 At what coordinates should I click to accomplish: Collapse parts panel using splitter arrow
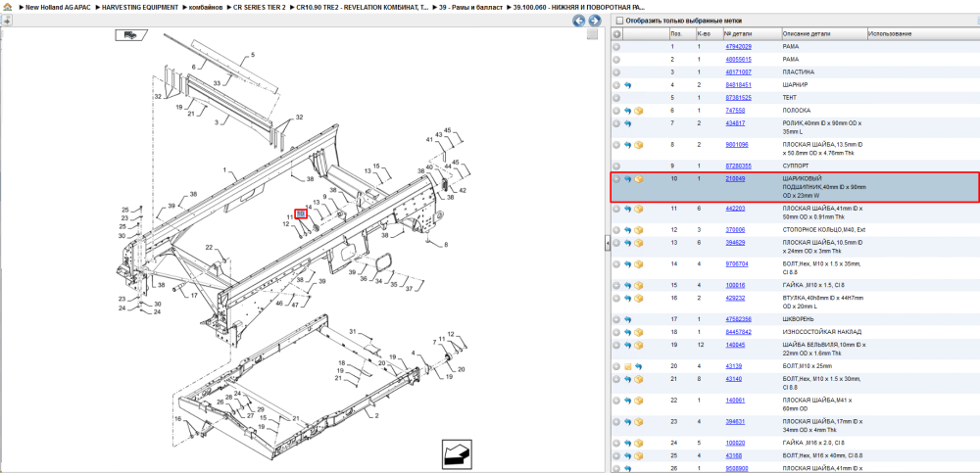click(607, 244)
